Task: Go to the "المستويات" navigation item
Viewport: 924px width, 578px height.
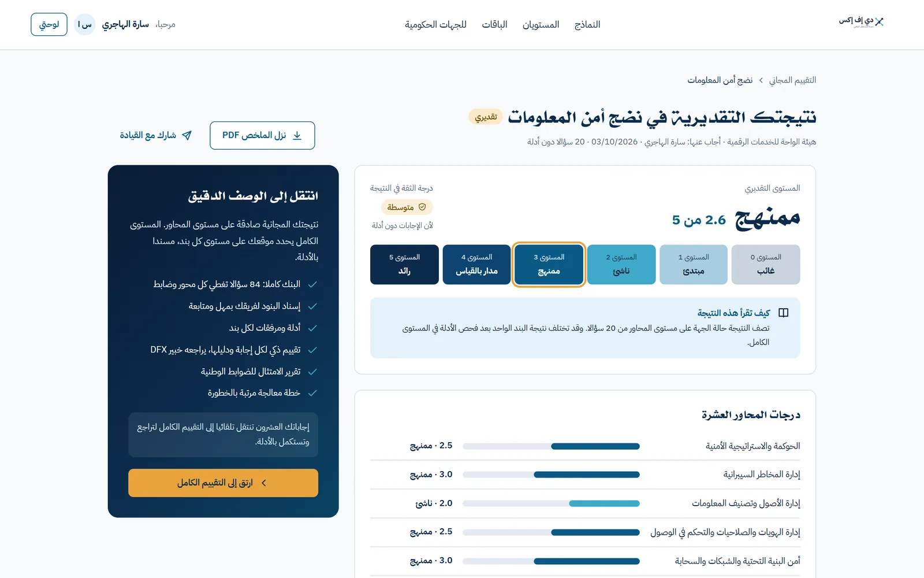Action: [541, 24]
